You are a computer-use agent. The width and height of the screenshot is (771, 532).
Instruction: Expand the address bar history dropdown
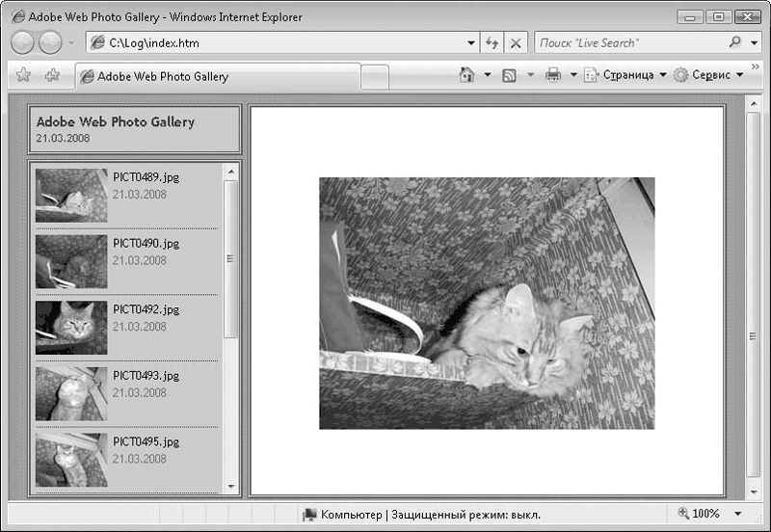(x=471, y=43)
